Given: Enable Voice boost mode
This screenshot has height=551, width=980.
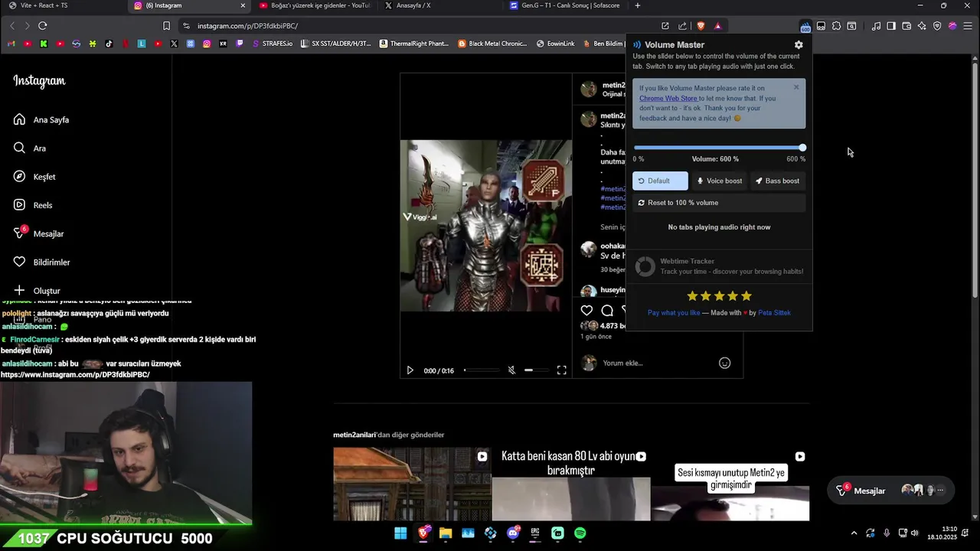Looking at the screenshot, I should tap(719, 181).
